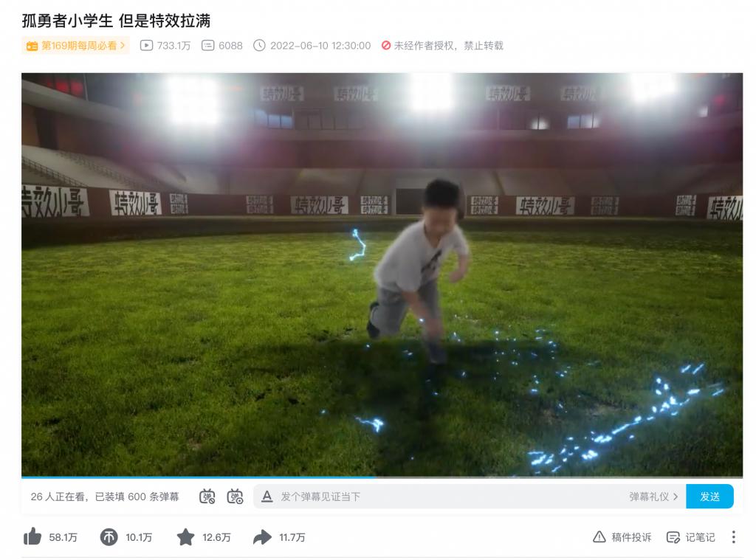The height and width of the screenshot is (560, 756).
Task: Favorite the video with the star icon
Action: click(x=185, y=537)
